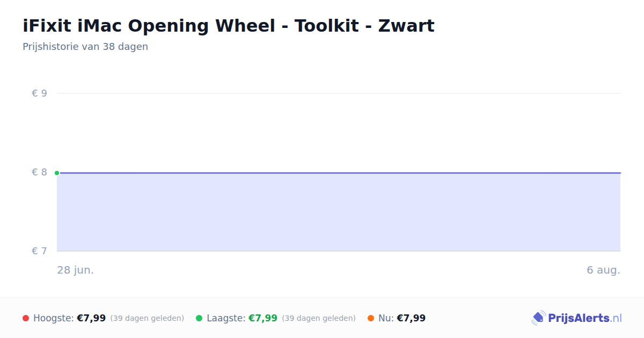Click the Nu €7,99 current price
This screenshot has height=338, width=644.
point(411,318)
